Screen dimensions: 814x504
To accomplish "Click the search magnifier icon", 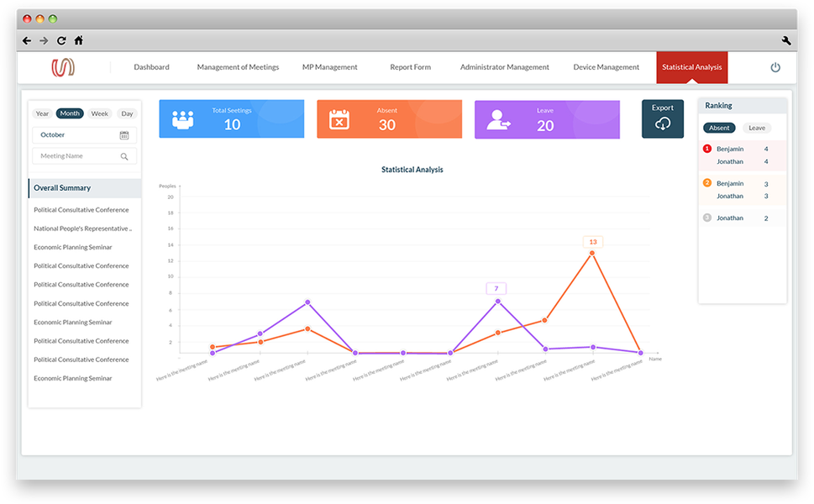I will 124,156.
